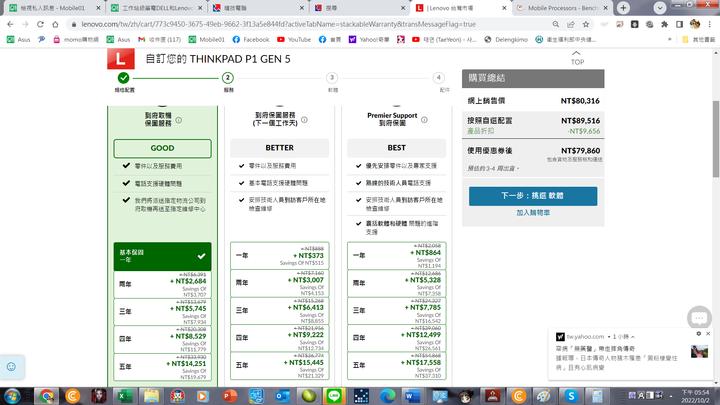Expand the hidden bookmarks overflow chevron

[x=669, y=39]
